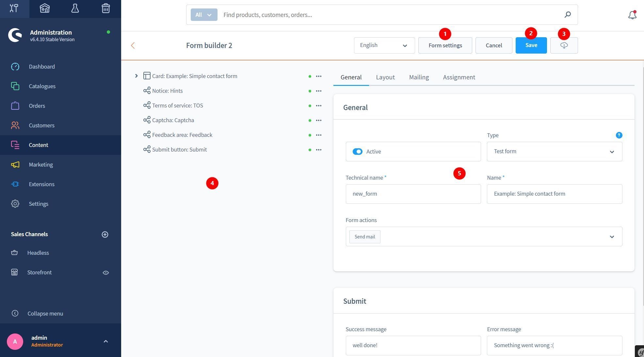Screen dimensions: 644x357
Task: Click the blue help icon beside Type
Action: coord(619,135)
